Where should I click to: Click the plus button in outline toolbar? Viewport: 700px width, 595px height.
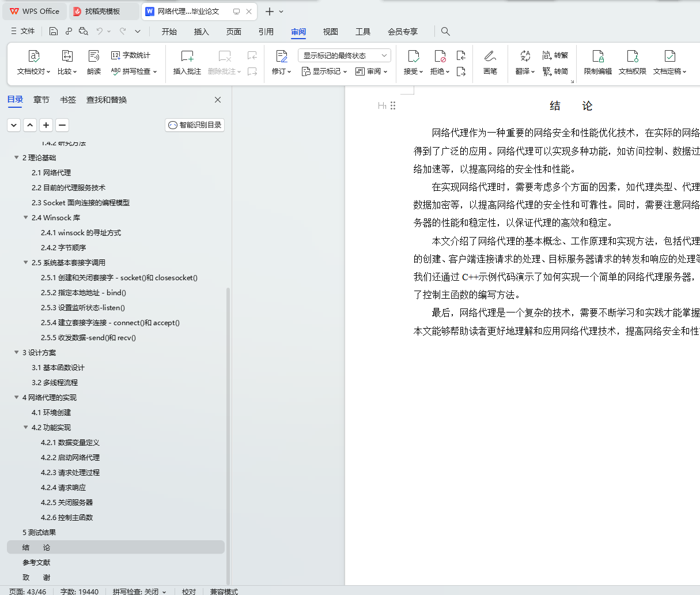click(46, 125)
